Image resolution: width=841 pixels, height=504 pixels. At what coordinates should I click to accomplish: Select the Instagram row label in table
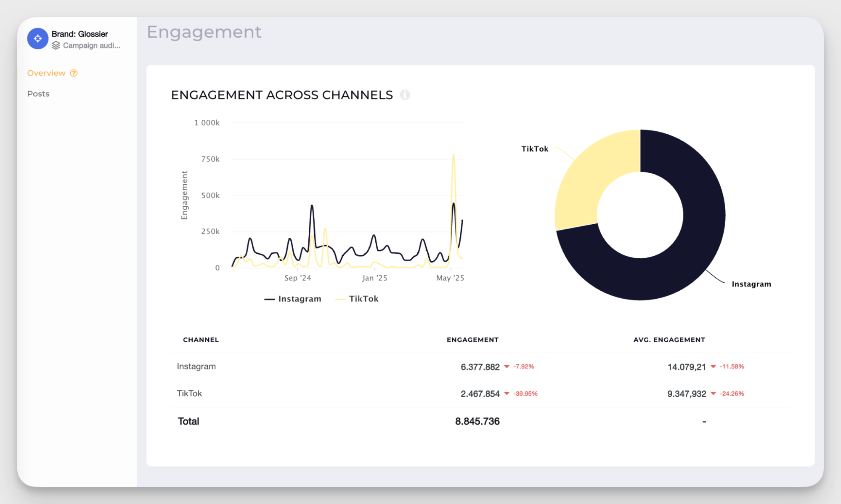point(196,366)
